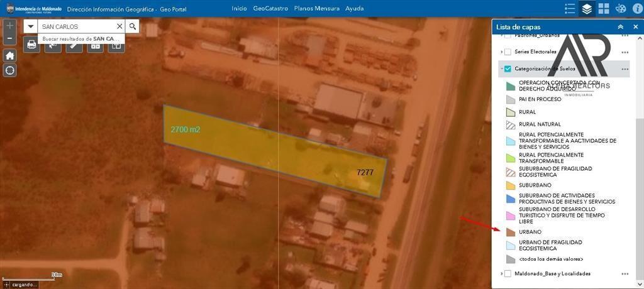
Task: Click the Dirección Información Geográfica title
Action: click(x=126, y=9)
